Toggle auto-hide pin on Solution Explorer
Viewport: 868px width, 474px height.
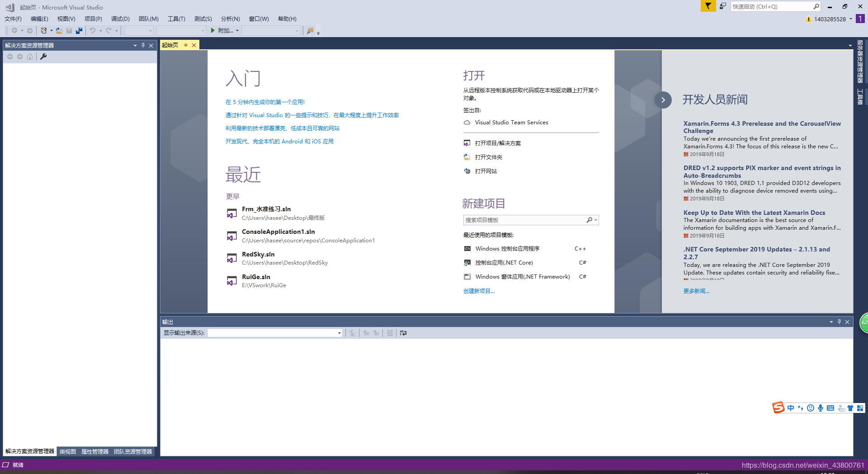(143, 45)
